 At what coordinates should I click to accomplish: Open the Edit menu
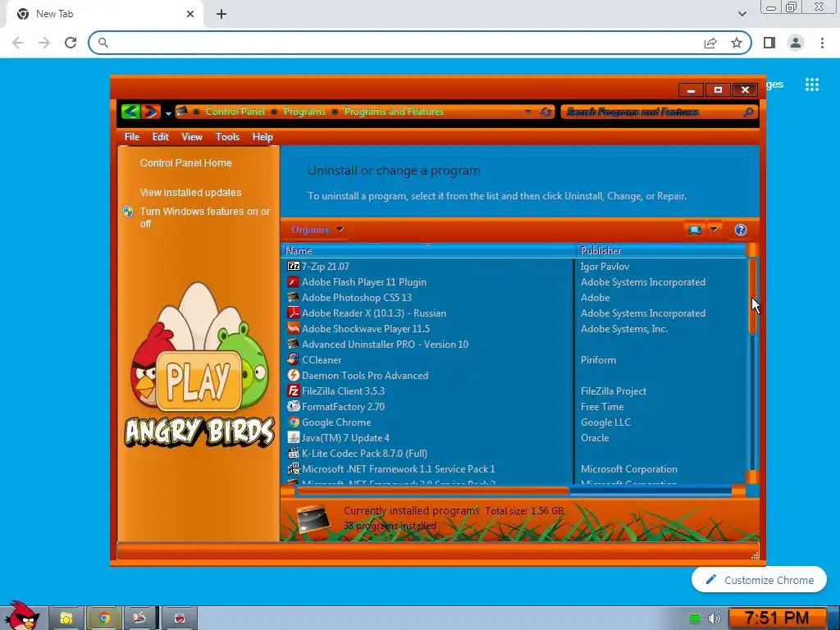(x=160, y=137)
